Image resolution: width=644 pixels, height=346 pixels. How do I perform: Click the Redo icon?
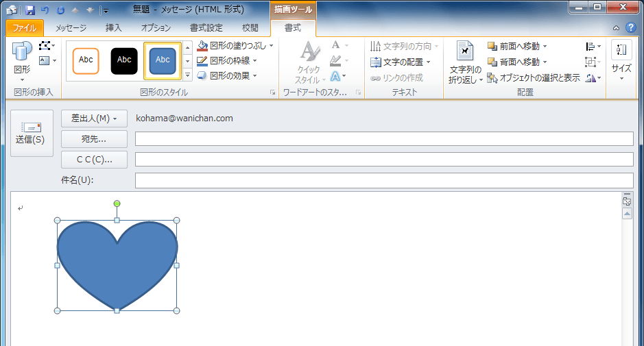60,10
